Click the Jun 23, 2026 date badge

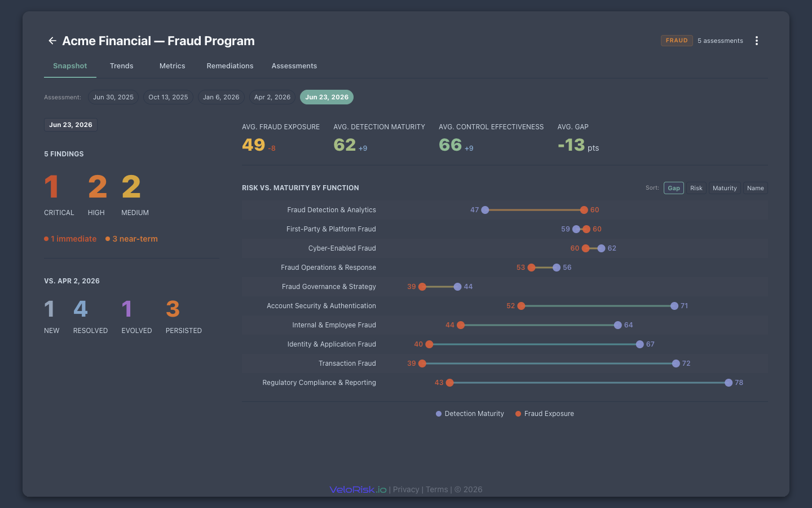tap(70, 125)
